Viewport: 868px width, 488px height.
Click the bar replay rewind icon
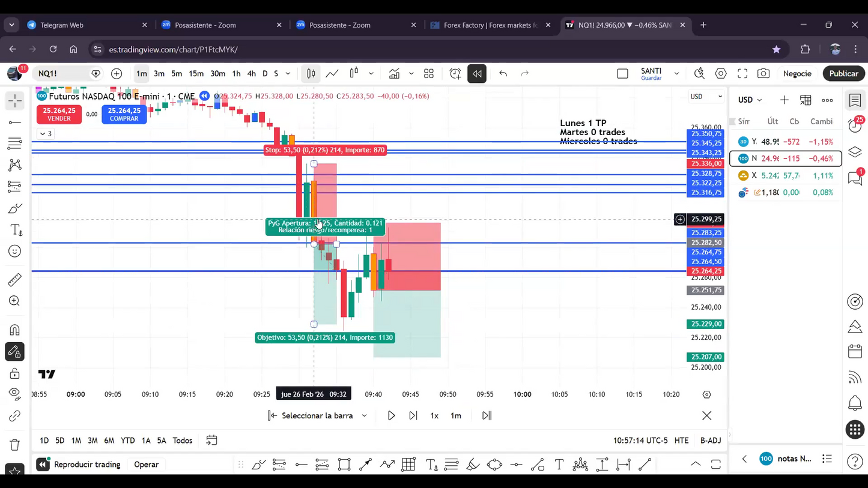pyautogui.click(x=477, y=73)
